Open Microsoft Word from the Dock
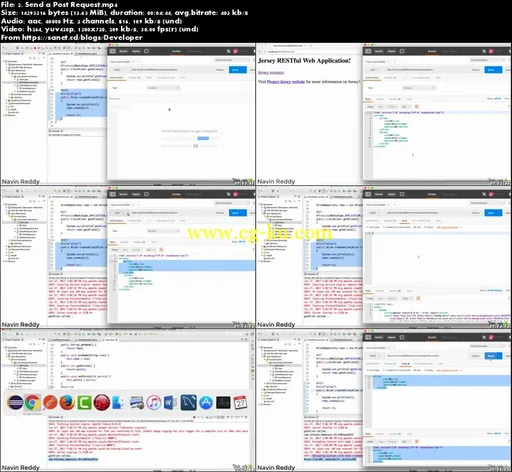Screen dimensions: 512x472 pyautogui.click(x=171, y=403)
